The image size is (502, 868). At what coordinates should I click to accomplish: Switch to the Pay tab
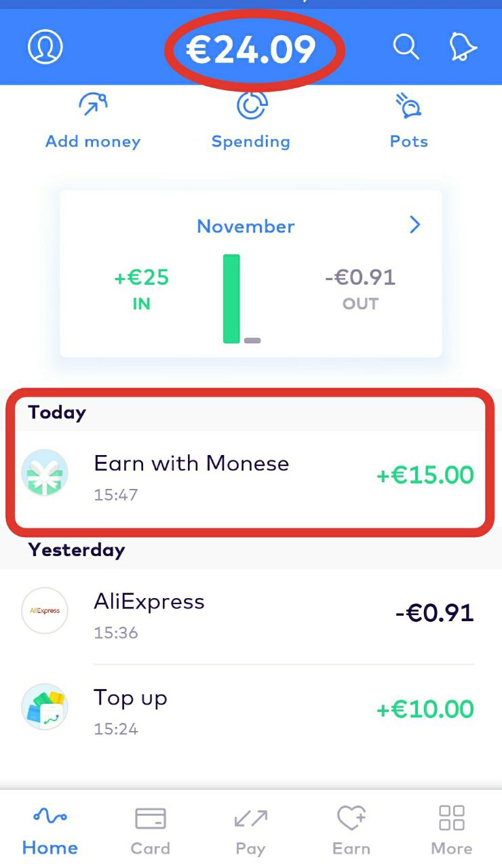coord(250,831)
